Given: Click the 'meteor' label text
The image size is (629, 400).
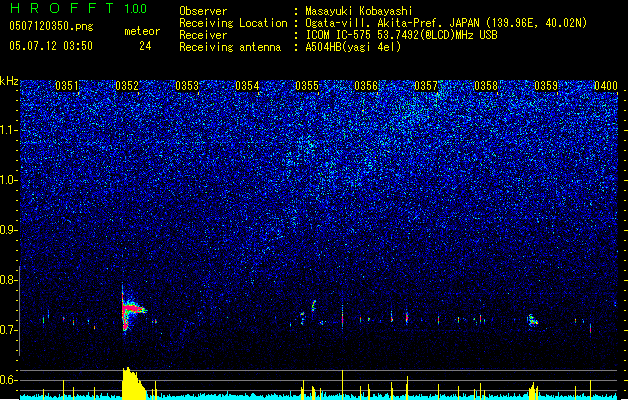Looking at the screenshot, I should (x=142, y=31).
